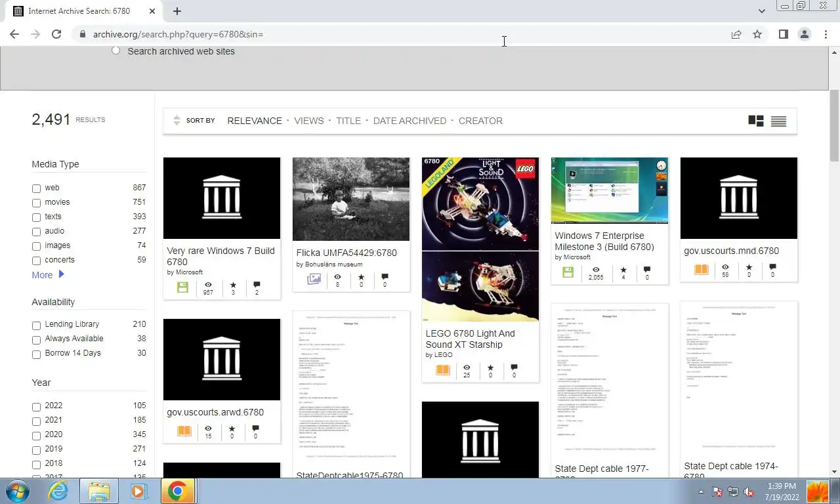This screenshot has height=504, width=840.
Task: Click views eye icon on Very rare Windows 7 Build
Action: pyautogui.click(x=208, y=285)
